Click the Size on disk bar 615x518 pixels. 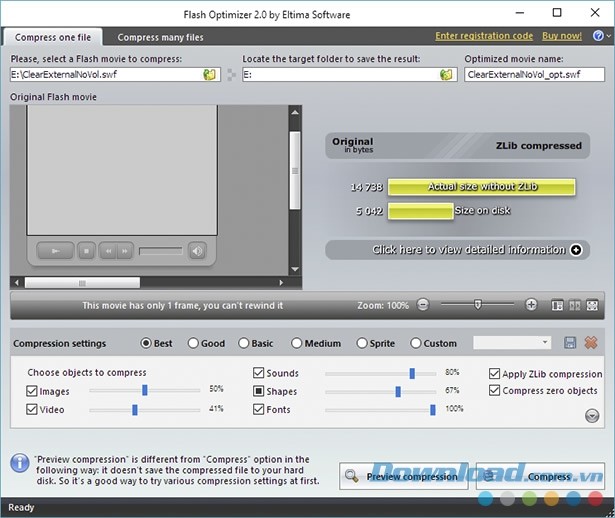(x=420, y=211)
